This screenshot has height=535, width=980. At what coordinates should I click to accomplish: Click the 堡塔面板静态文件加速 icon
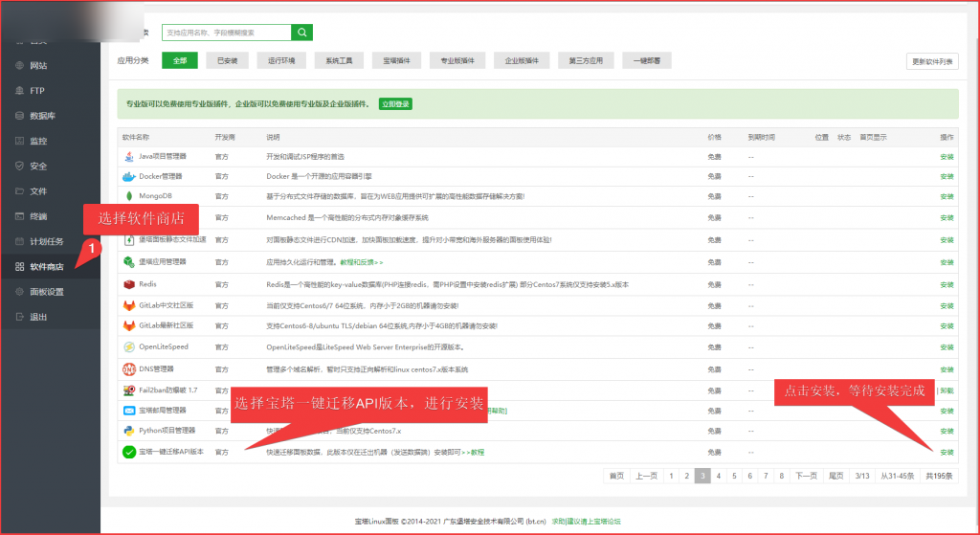point(129,240)
